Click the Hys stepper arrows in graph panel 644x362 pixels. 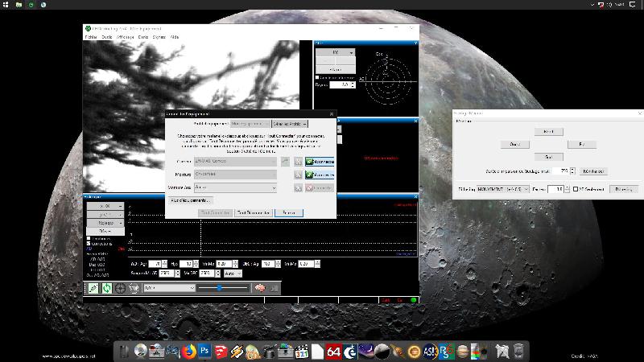196,264
